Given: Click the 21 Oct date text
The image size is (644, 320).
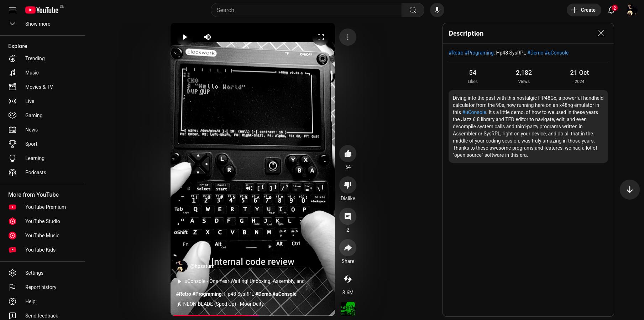Looking at the screenshot, I should [x=579, y=73].
